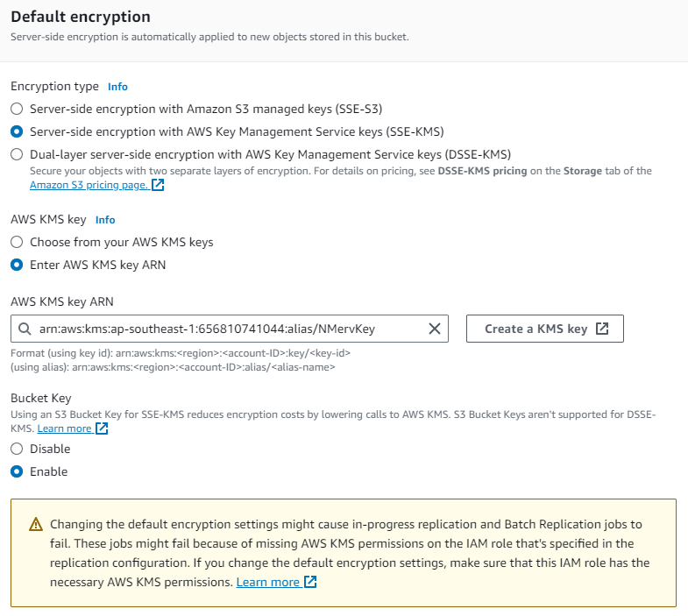The image size is (688, 616).
Task: Click the warning triangle icon in alert
Action: (x=36, y=525)
